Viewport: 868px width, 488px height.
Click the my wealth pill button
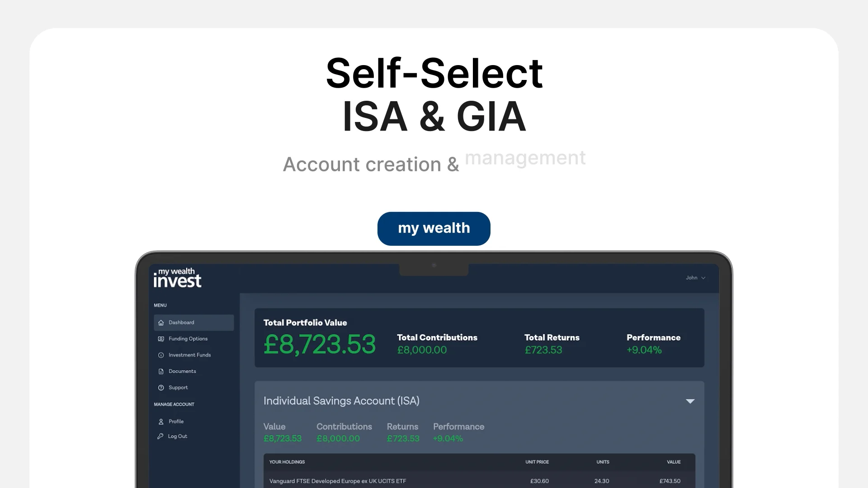click(x=434, y=229)
